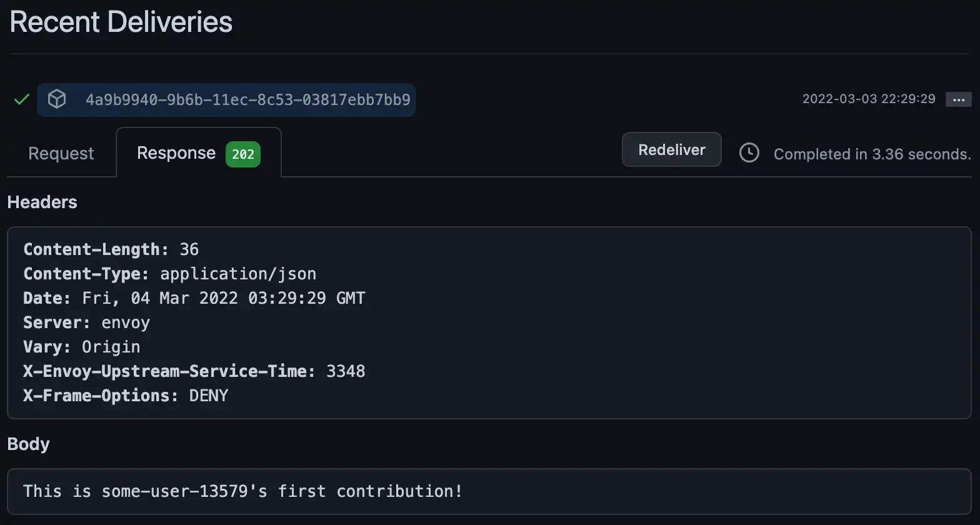Select the package cube icon beside the delivery ID

pyautogui.click(x=57, y=99)
